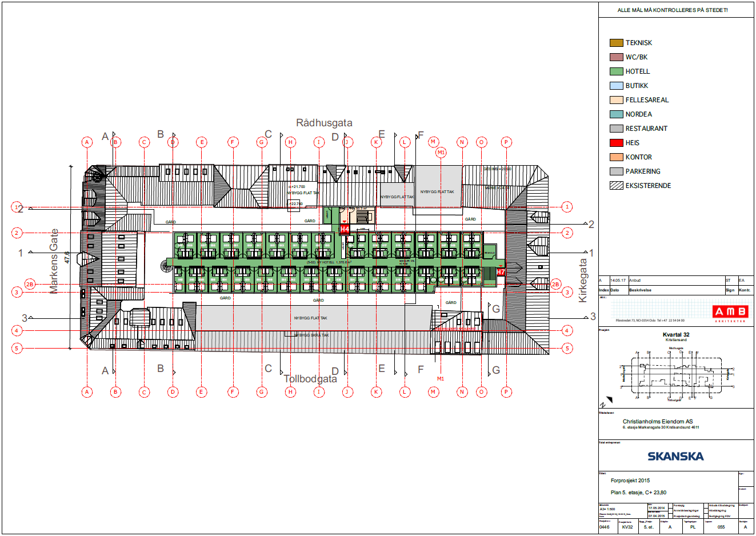Click the red H4 elevator marker
756x536 pixels.
click(x=345, y=229)
